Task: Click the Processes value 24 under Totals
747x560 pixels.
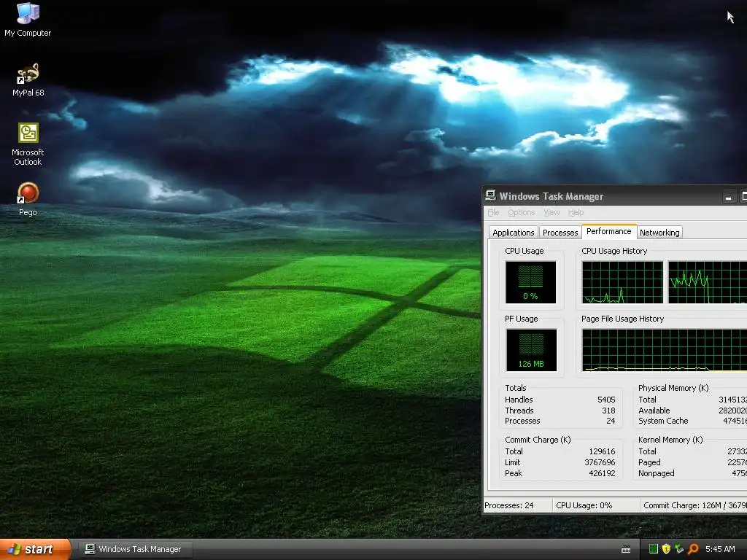Action: coord(611,421)
